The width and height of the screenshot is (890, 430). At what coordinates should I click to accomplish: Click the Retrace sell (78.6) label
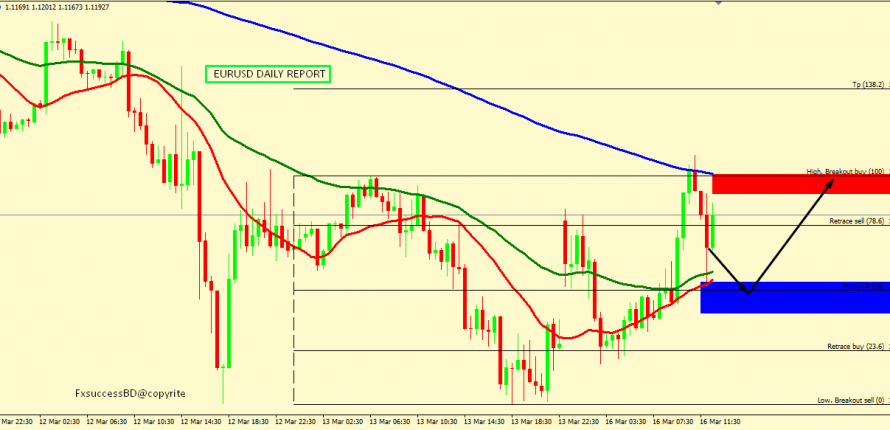(857, 221)
